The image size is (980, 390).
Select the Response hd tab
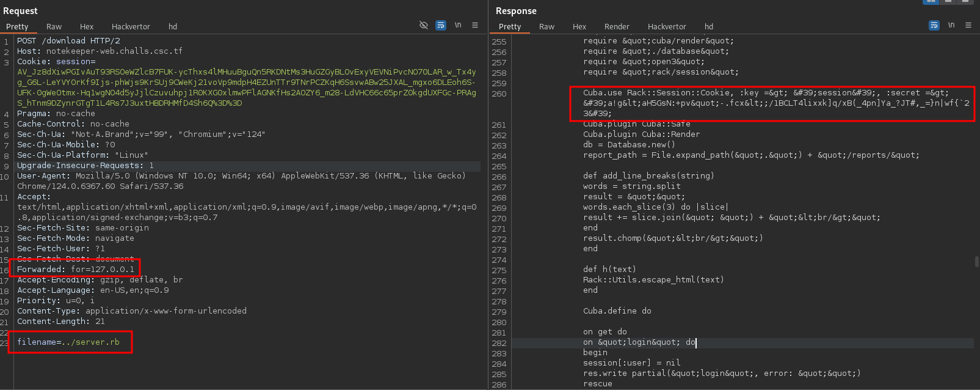coord(709,27)
